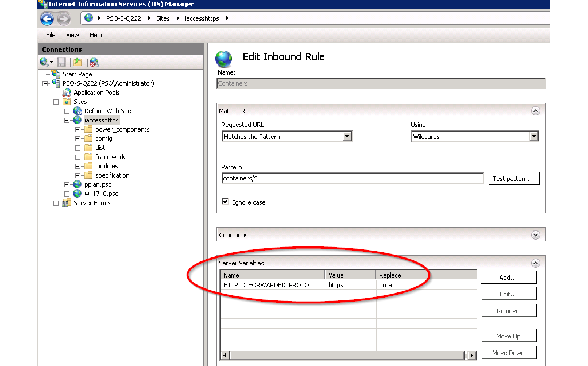588x366 pixels.
Task: Collapse the Match URL section
Action: pyautogui.click(x=535, y=111)
